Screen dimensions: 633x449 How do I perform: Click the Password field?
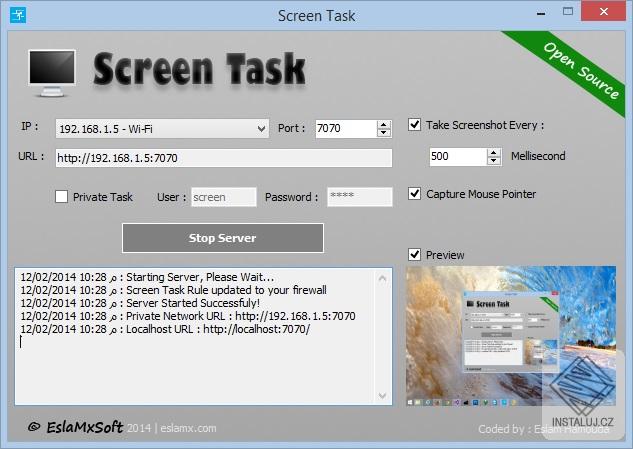point(360,197)
